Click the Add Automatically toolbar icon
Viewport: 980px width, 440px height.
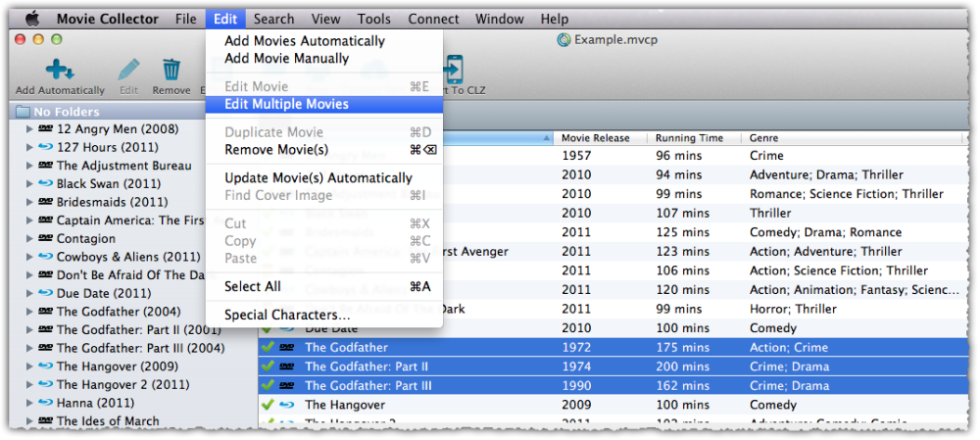(x=60, y=69)
